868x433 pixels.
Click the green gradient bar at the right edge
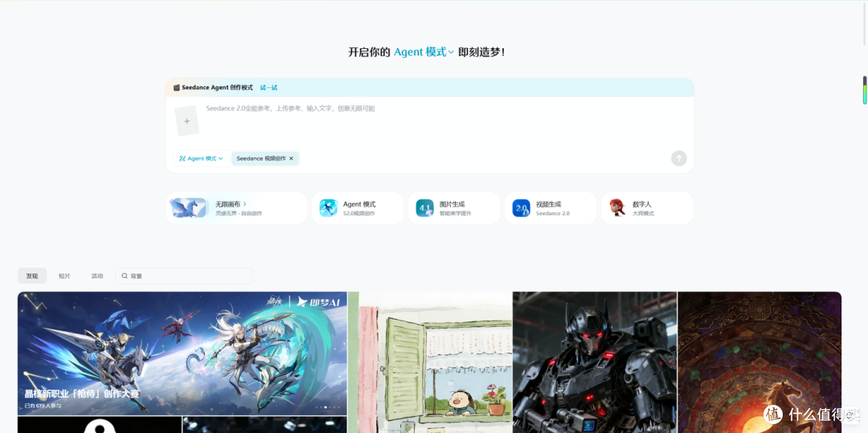tap(865, 90)
